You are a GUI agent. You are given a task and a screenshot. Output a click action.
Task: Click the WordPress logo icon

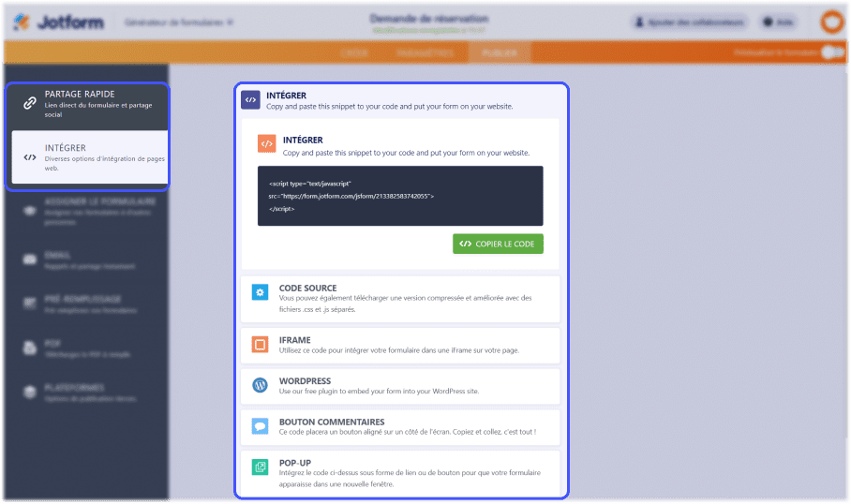tap(260, 385)
